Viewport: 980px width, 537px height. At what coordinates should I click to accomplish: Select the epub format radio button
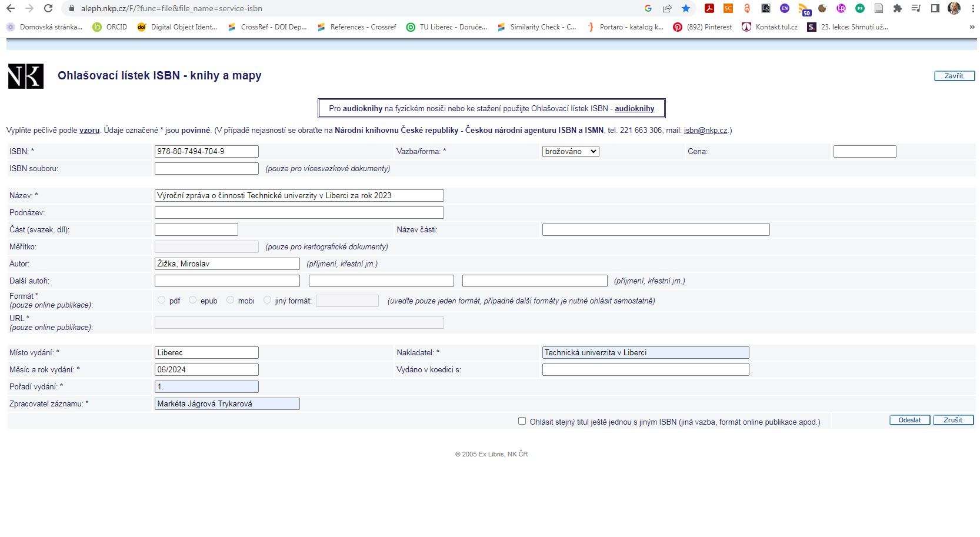[x=193, y=300]
